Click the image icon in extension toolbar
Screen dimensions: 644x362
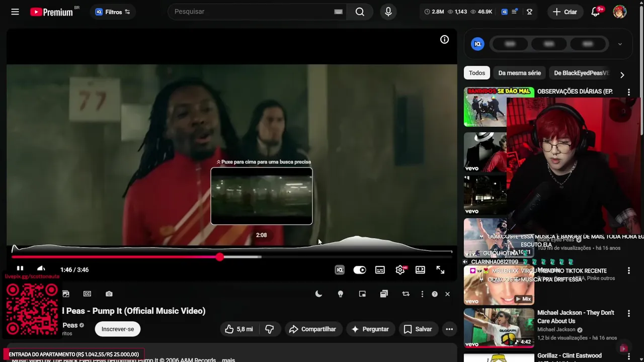coord(65,294)
